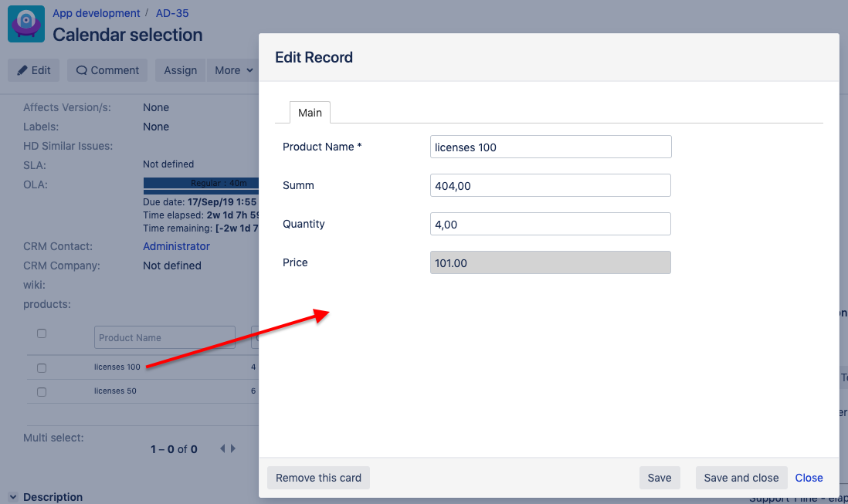Open the More dropdown menu
The height and width of the screenshot is (504, 848).
[233, 70]
